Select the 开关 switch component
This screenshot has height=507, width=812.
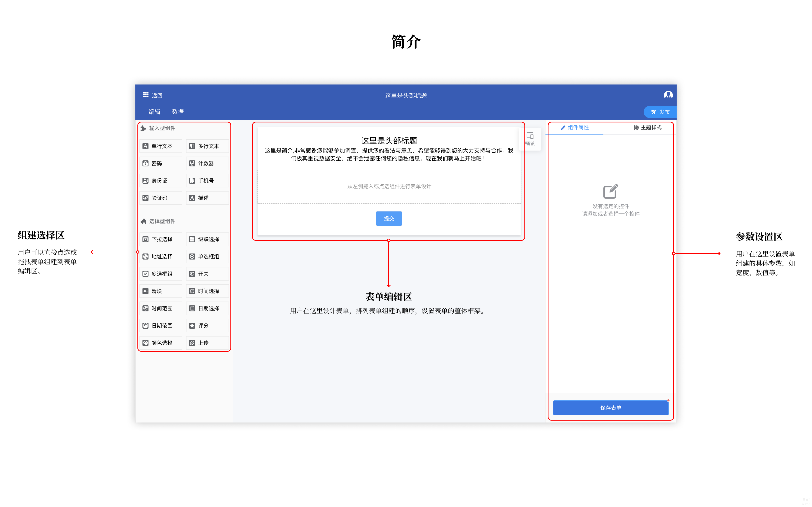click(x=207, y=274)
